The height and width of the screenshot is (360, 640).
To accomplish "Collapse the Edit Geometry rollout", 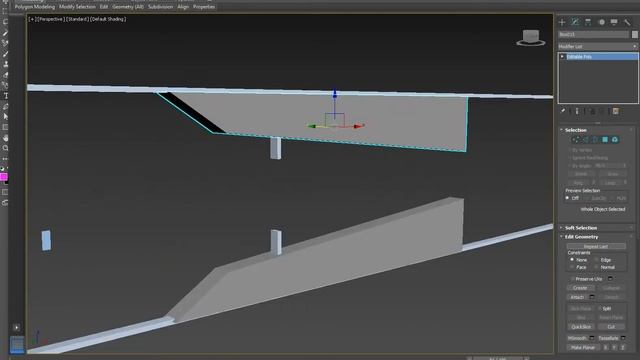I will (581, 237).
